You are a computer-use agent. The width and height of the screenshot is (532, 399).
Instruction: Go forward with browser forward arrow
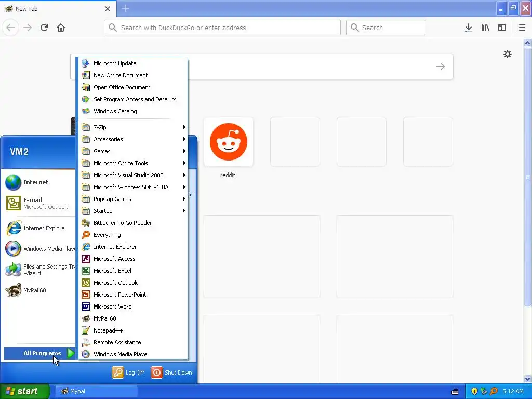pos(28,28)
